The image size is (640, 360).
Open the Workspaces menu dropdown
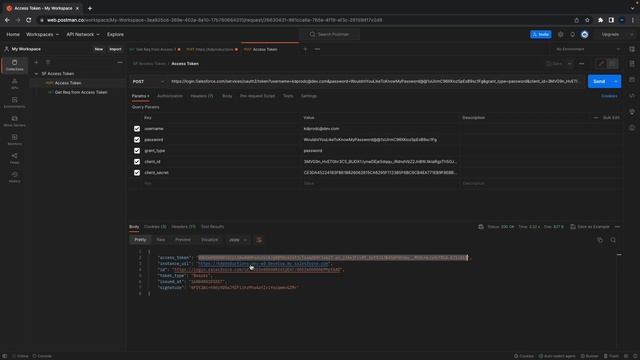tap(42, 35)
